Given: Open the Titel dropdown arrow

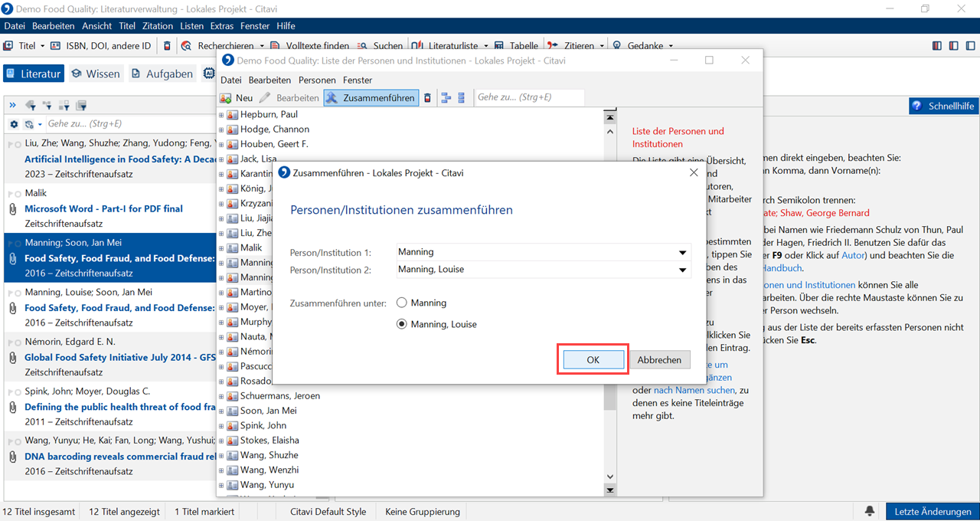Looking at the screenshot, I should point(42,46).
